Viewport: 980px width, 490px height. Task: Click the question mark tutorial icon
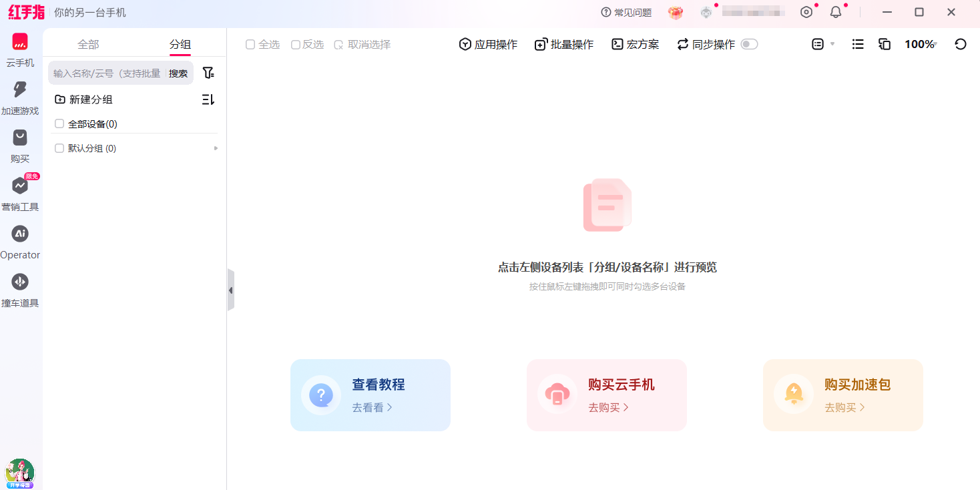pyautogui.click(x=321, y=395)
